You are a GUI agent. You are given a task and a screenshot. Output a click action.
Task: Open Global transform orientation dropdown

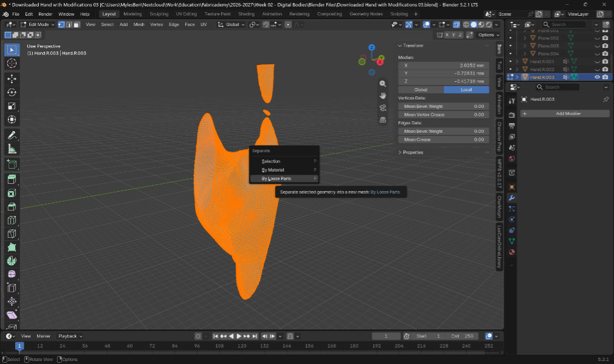coord(231,24)
